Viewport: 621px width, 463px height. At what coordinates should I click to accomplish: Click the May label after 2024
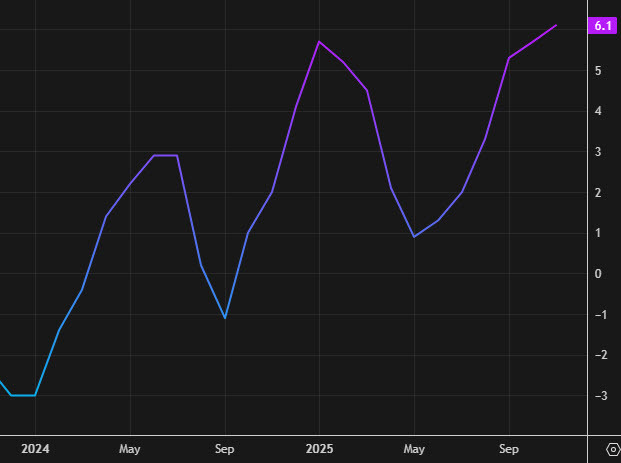click(130, 449)
